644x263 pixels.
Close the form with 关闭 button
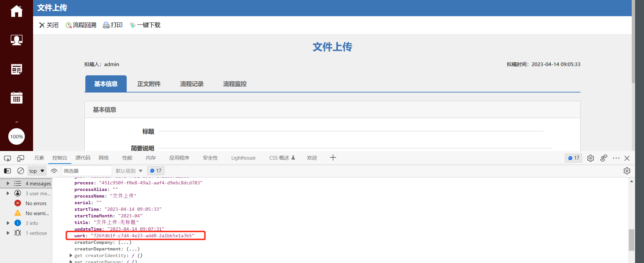tap(49, 25)
